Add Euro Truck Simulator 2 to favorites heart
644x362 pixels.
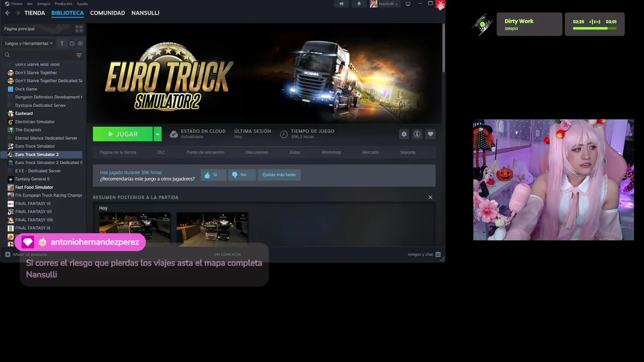pyautogui.click(x=430, y=134)
